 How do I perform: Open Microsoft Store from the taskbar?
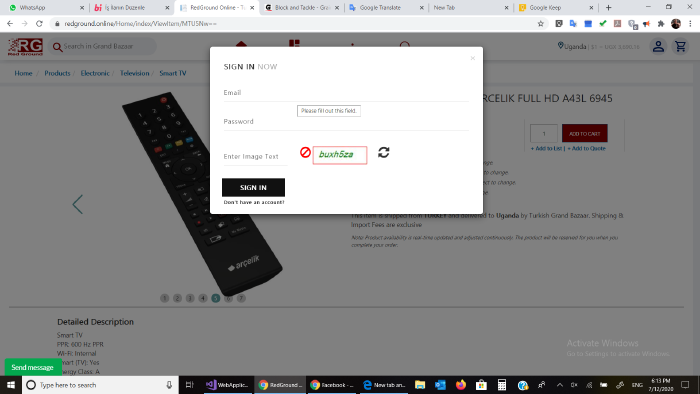tap(481, 385)
